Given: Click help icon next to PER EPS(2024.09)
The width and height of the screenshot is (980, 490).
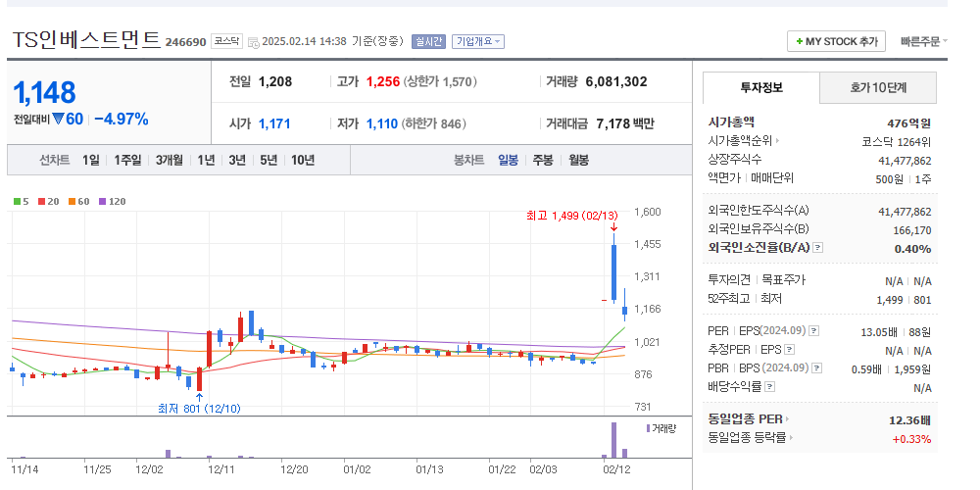Looking at the screenshot, I should pos(813,330).
